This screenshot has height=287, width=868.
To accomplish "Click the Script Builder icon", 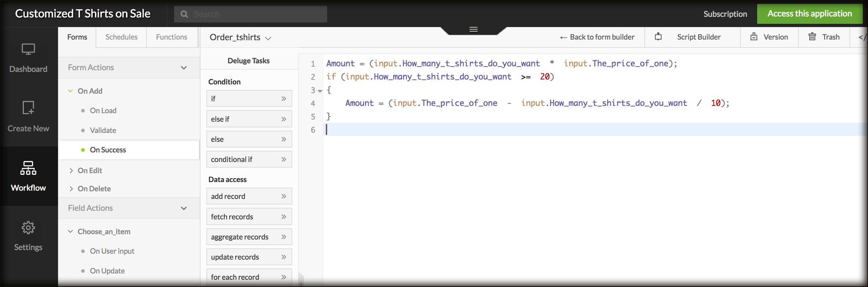I will pyautogui.click(x=658, y=37).
